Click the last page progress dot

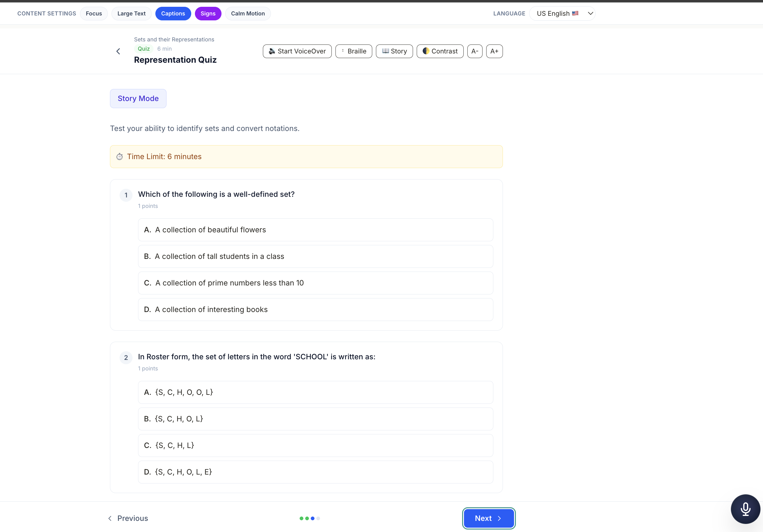[x=318, y=518]
